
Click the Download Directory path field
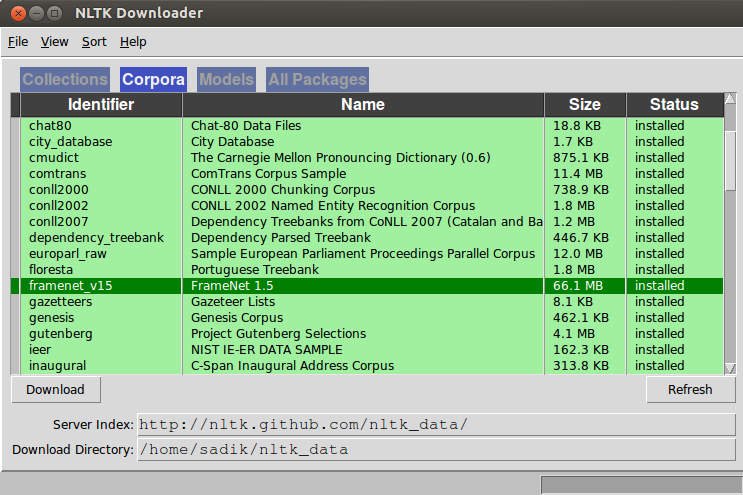436,450
